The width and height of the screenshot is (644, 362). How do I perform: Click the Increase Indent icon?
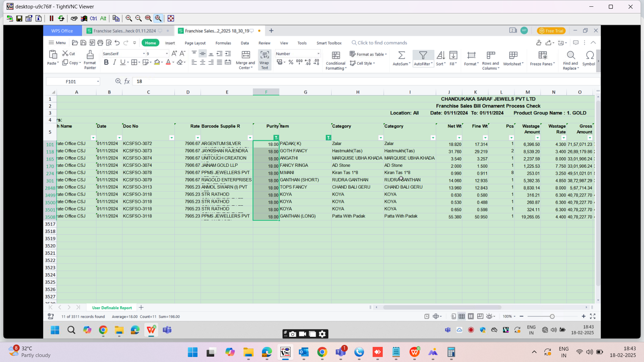pos(228,54)
